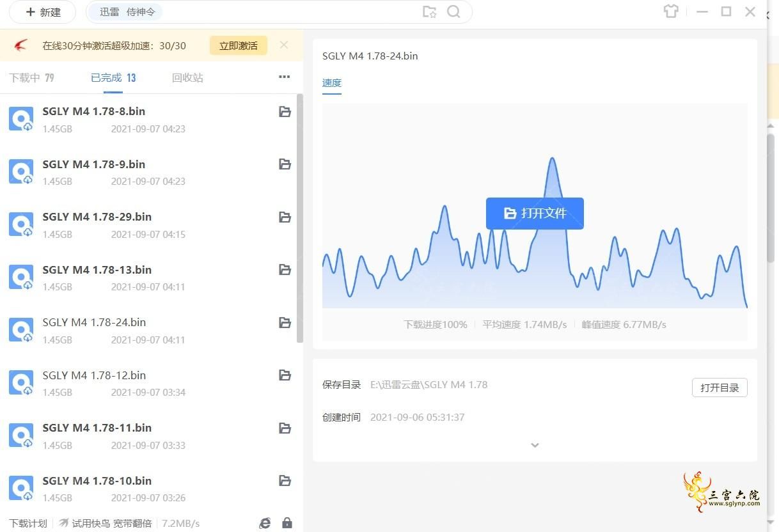Select the 速度 tab in details panel
This screenshot has width=779, height=532.
pyautogui.click(x=332, y=83)
